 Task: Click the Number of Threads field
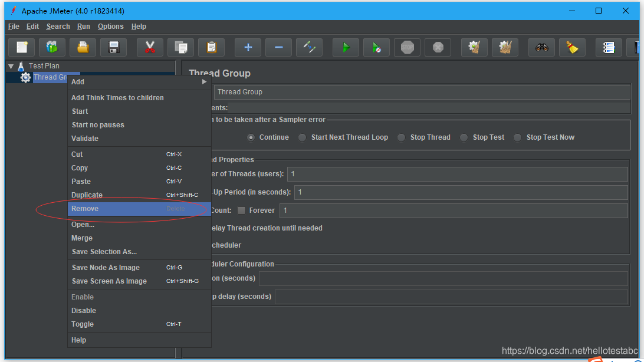[x=458, y=174]
